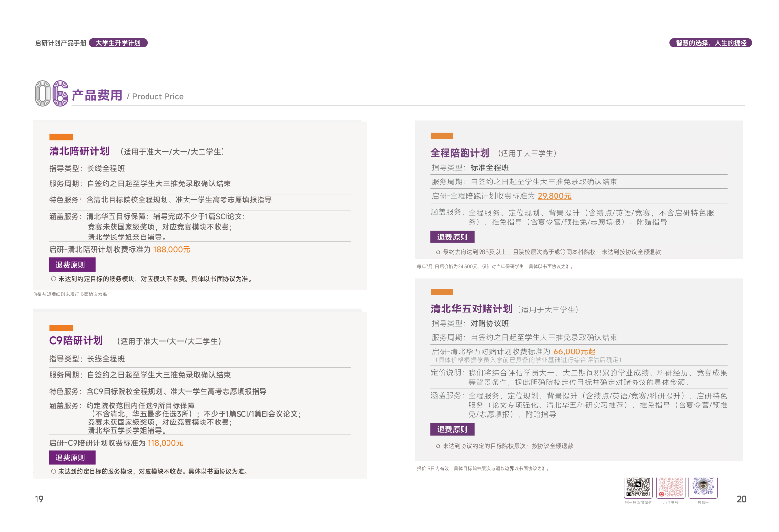Screen dimensions: 779x532
Task: Click the 清北华五对赌计划 title
Action: (471, 309)
